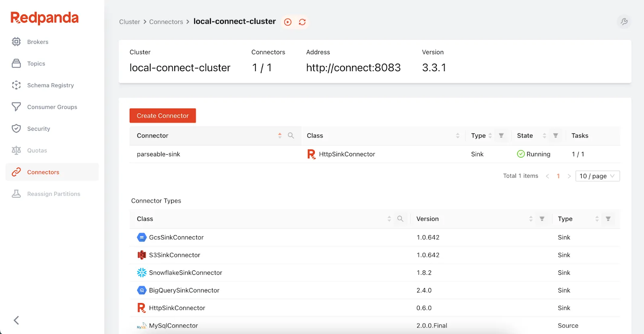644x334 pixels.
Task: Click HttpSinkConnector class in the parseable-sink row
Action: pos(347,154)
